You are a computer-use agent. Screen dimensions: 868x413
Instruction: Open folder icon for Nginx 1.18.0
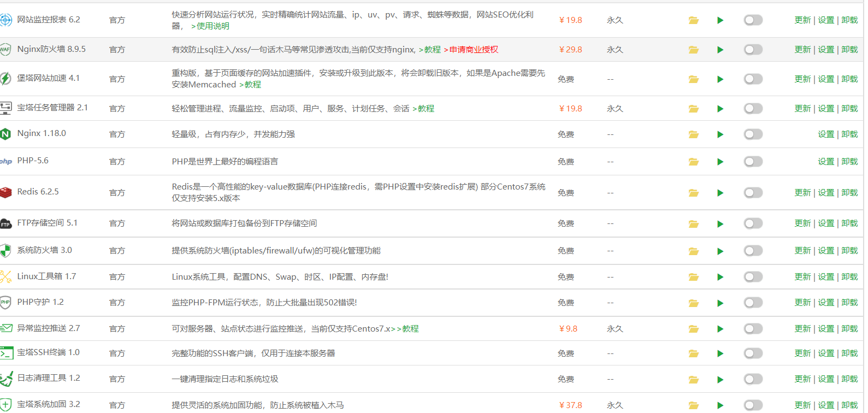pos(694,134)
